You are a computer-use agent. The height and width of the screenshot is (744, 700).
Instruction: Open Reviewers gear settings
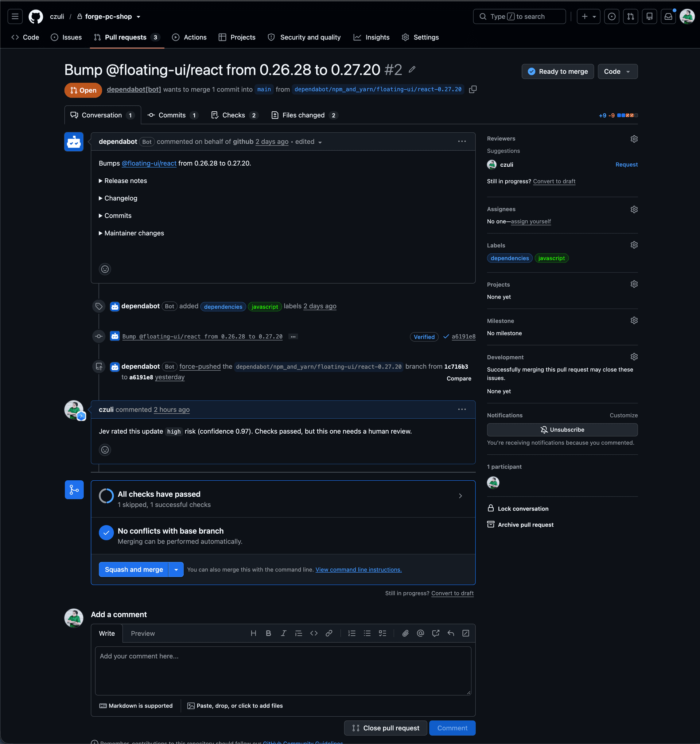tap(634, 139)
